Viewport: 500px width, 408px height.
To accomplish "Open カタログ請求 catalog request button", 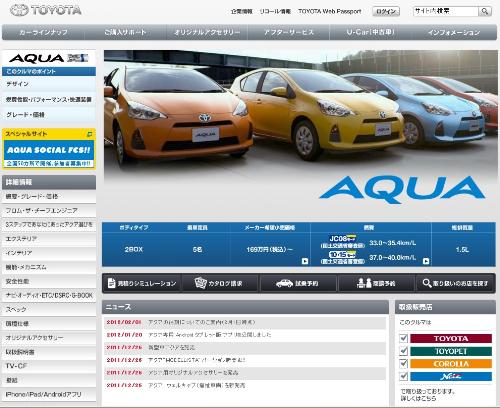I will pos(220,283).
